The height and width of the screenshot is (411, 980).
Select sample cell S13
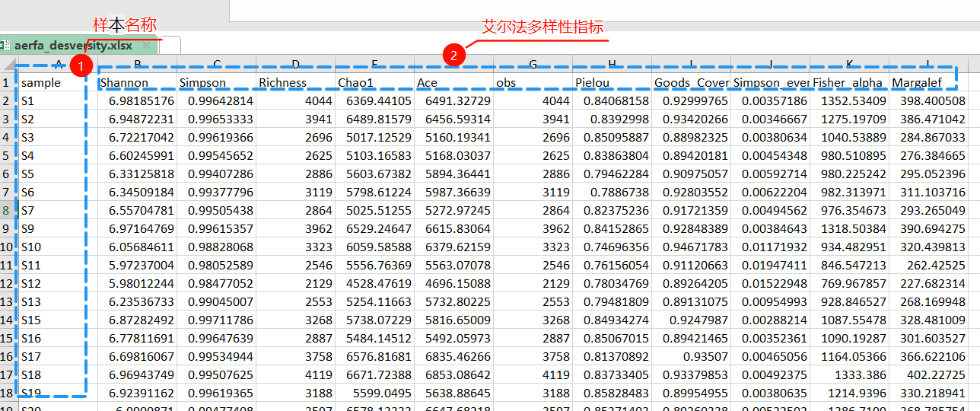[58, 301]
